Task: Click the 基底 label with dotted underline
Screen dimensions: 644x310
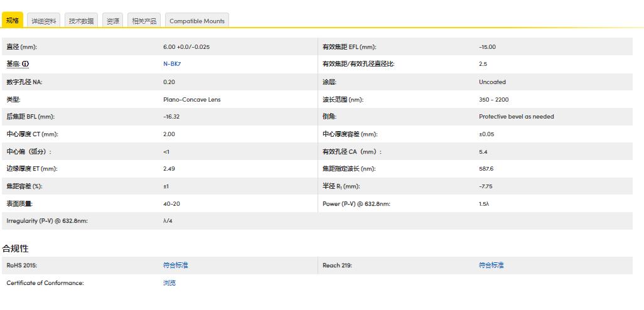Action: (x=13, y=64)
